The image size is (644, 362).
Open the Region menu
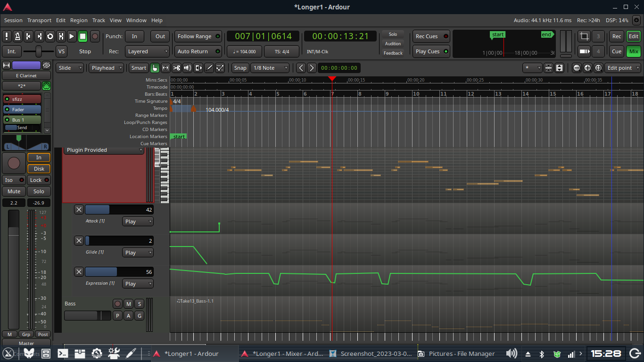(x=79, y=20)
